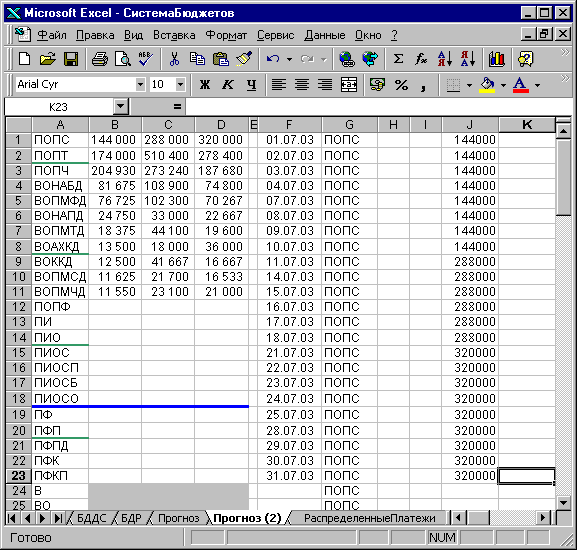Switch to the БДДС sheet tab
Screen dimensions: 580x556
click(x=91, y=518)
